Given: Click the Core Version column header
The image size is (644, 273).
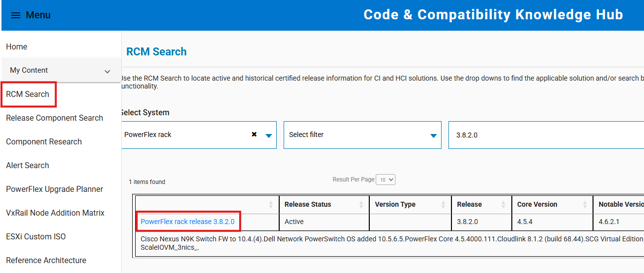Looking at the screenshot, I should coord(552,204).
